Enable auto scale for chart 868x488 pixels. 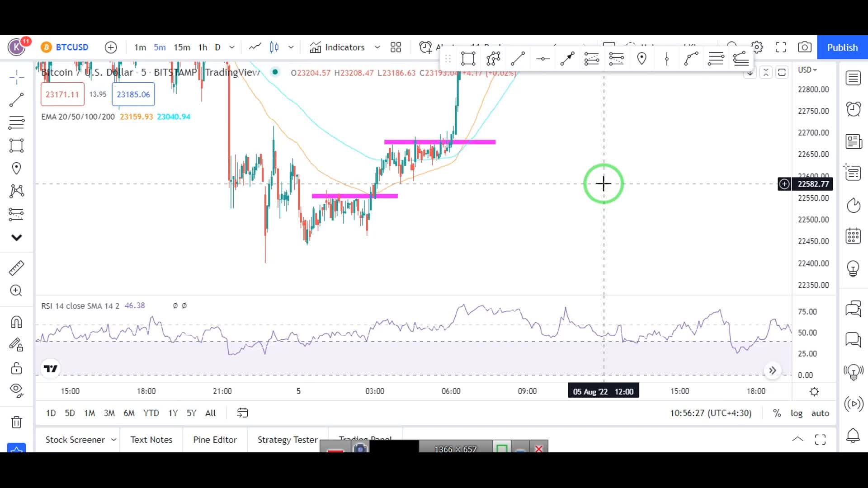(x=820, y=413)
